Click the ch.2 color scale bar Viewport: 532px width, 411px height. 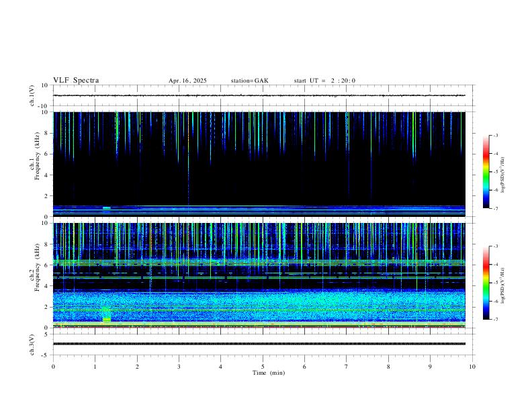pos(486,283)
